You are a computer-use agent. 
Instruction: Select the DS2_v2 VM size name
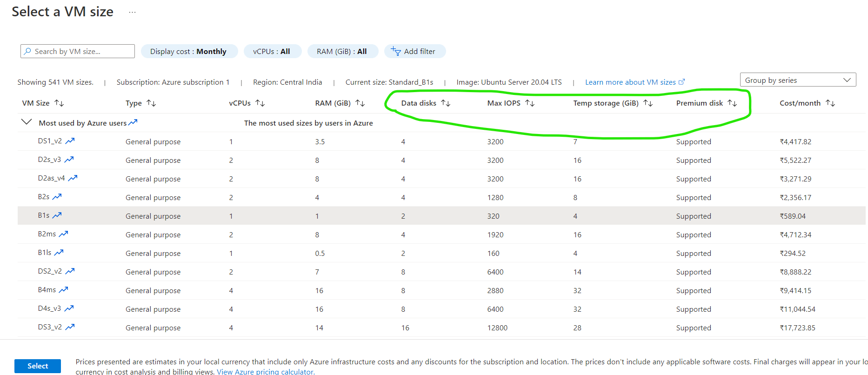click(x=50, y=271)
